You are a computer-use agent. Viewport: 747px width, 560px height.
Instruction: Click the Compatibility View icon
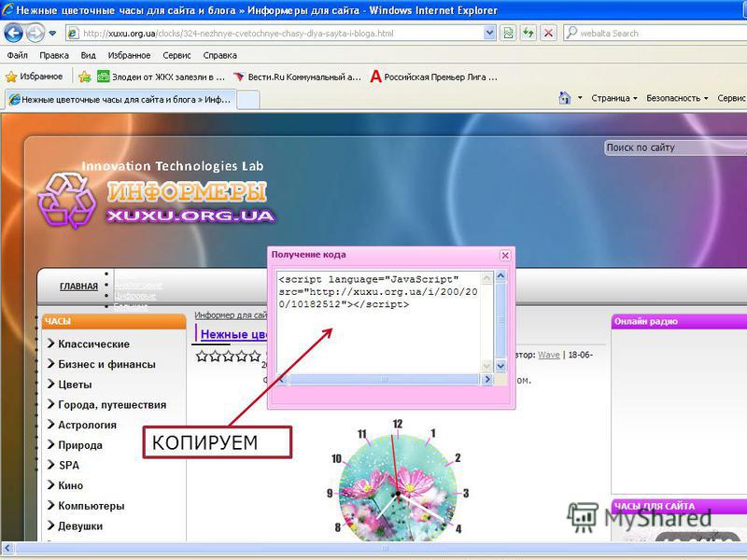click(508, 33)
